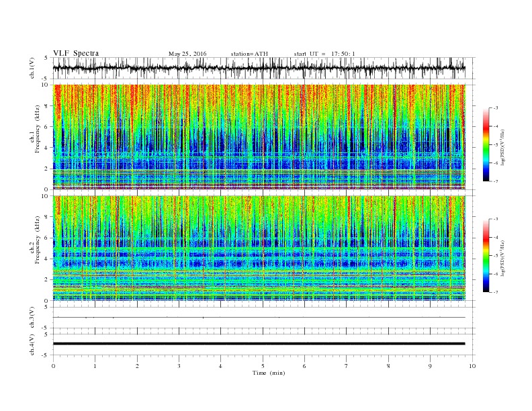Viewport: 532px width, 411px height.
Task: Click the "Time (min)" axis label
Action: 269,373
